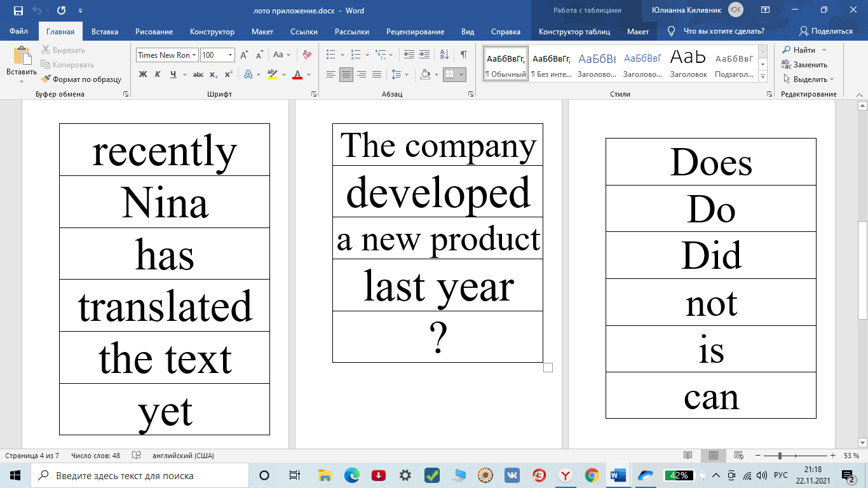Increase paragraph indent
Image resolution: width=868 pixels, height=488 pixels.
click(424, 55)
